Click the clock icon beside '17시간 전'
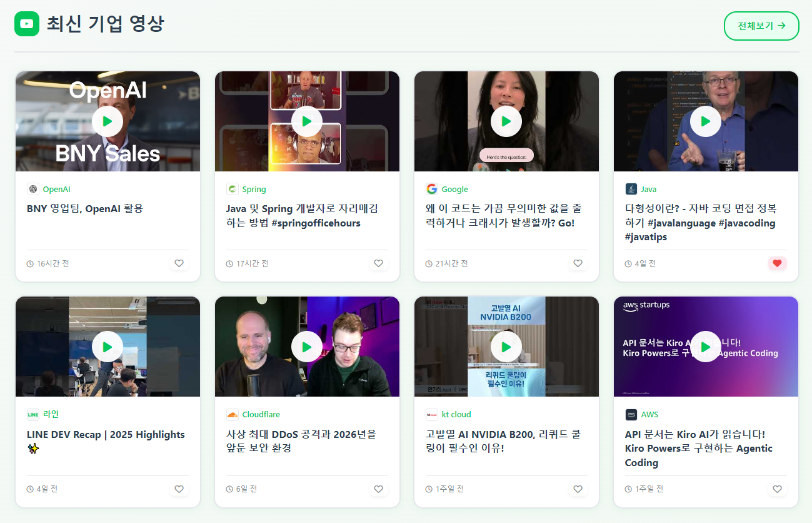Image resolution: width=812 pixels, height=523 pixels. 229,264
